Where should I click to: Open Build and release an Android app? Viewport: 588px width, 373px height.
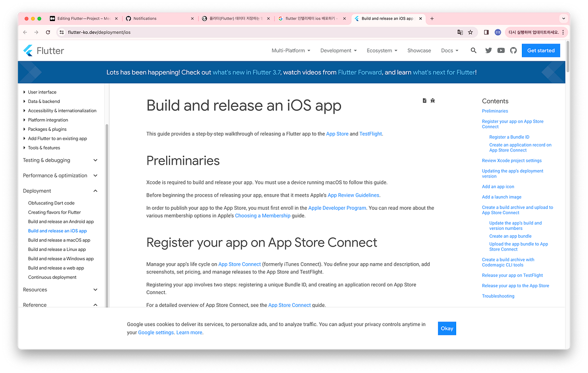point(61,222)
